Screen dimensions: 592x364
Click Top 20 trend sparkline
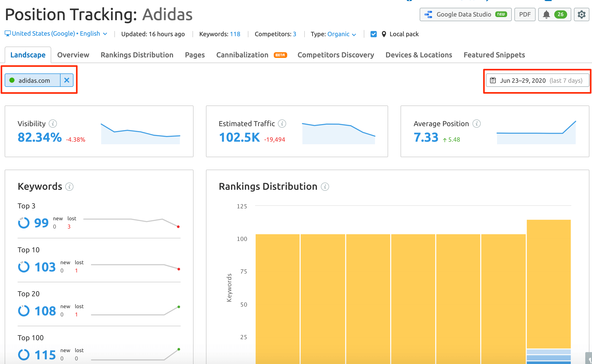click(x=136, y=310)
